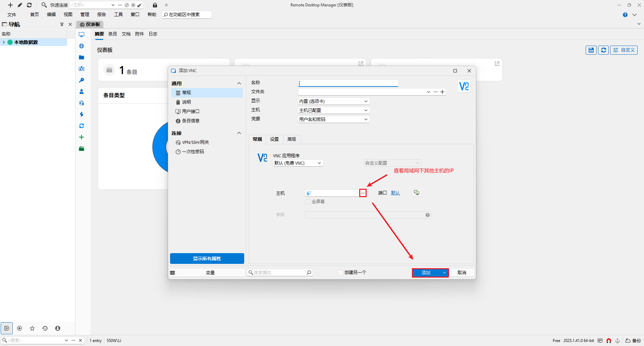The width and height of the screenshot is (644, 346).
Task: Select the sessions monitor icon in sidebar
Action: [x=82, y=34]
